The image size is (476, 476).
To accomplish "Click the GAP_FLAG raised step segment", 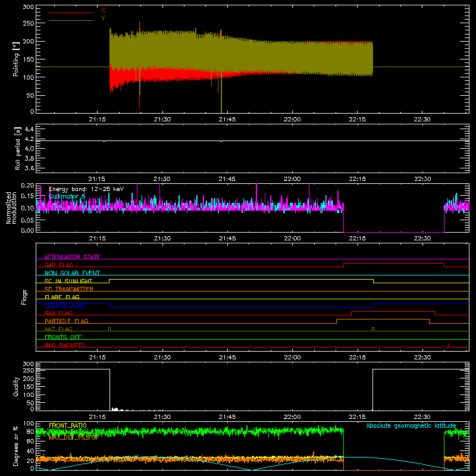I will (x=394, y=264).
